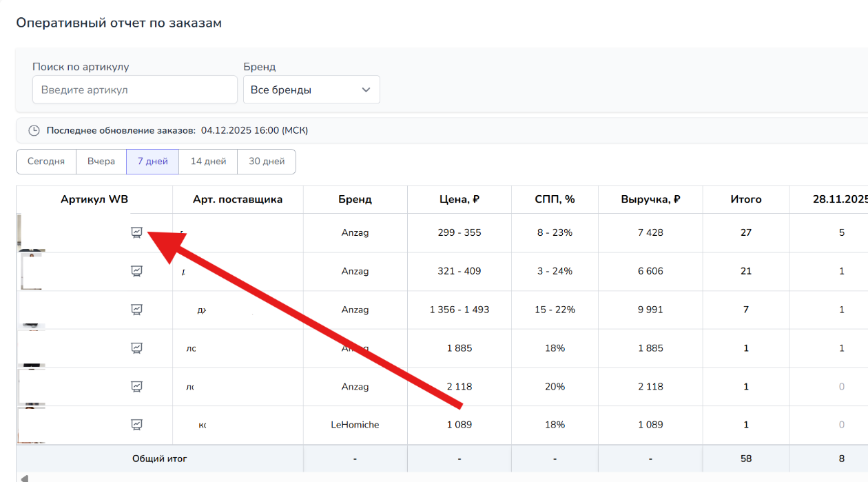868x482 pixels.
Task: Choose the 30 дней period tab
Action: pos(267,161)
